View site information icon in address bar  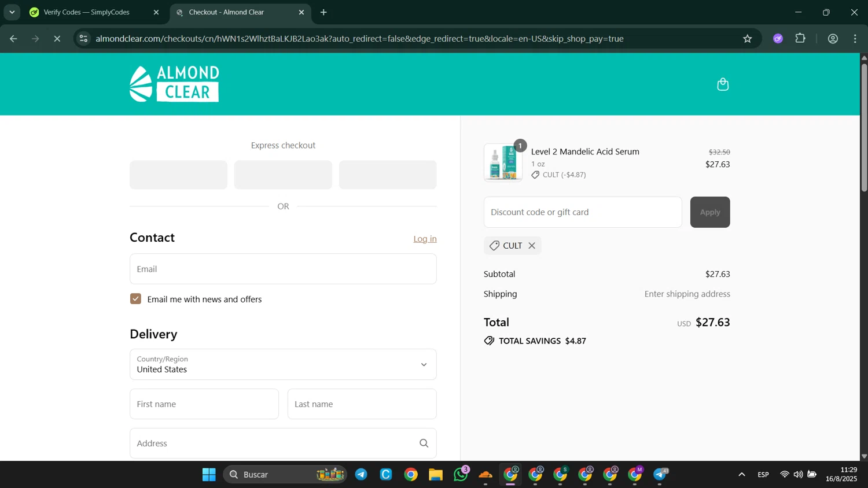point(83,39)
